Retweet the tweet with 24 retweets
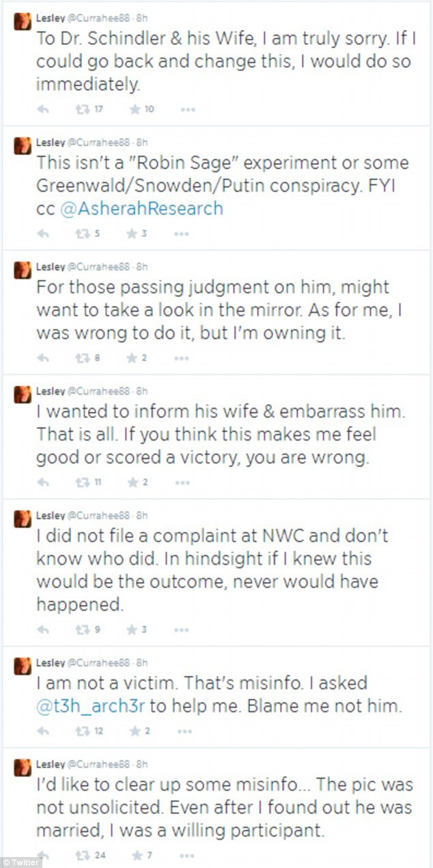433x868 pixels. 82,855
